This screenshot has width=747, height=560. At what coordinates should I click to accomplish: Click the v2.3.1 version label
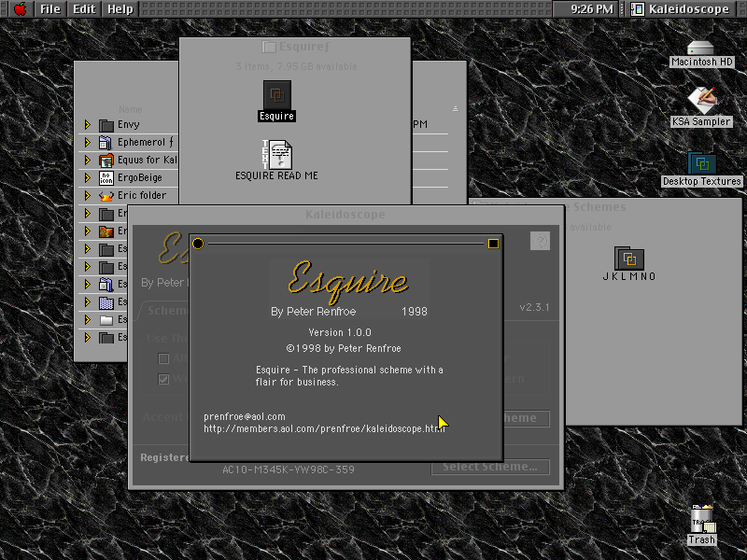tap(534, 307)
